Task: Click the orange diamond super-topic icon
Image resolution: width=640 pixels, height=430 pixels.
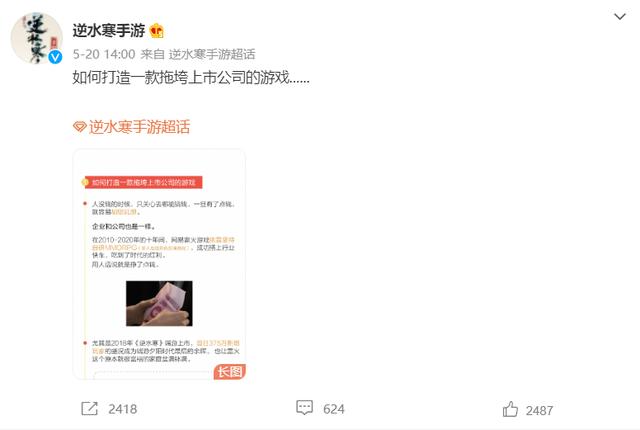Action: 80,127
